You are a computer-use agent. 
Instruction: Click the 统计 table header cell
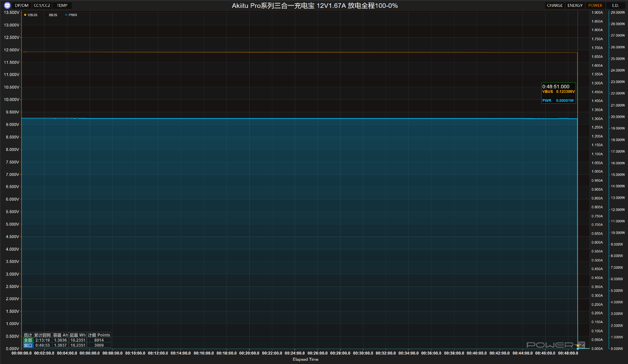pyautogui.click(x=28, y=335)
